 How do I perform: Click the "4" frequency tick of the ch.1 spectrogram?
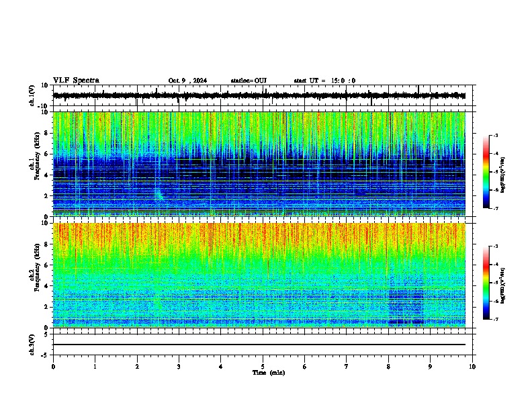coord(47,175)
